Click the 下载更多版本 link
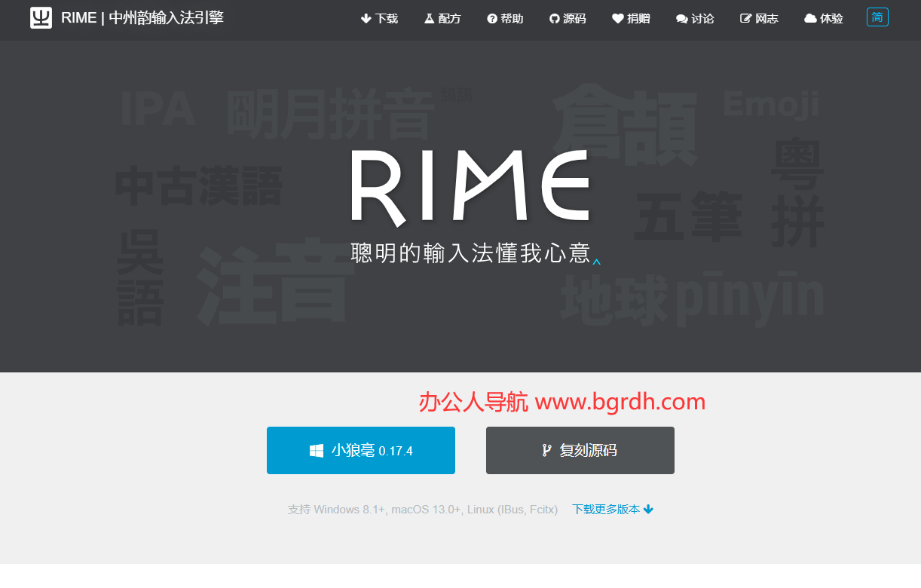The height and width of the screenshot is (588, 921). point(606,510)
